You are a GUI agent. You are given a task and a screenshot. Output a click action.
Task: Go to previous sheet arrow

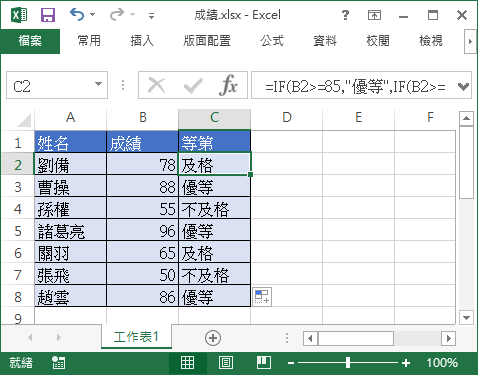pyautogui.click(x=30, y=338)
